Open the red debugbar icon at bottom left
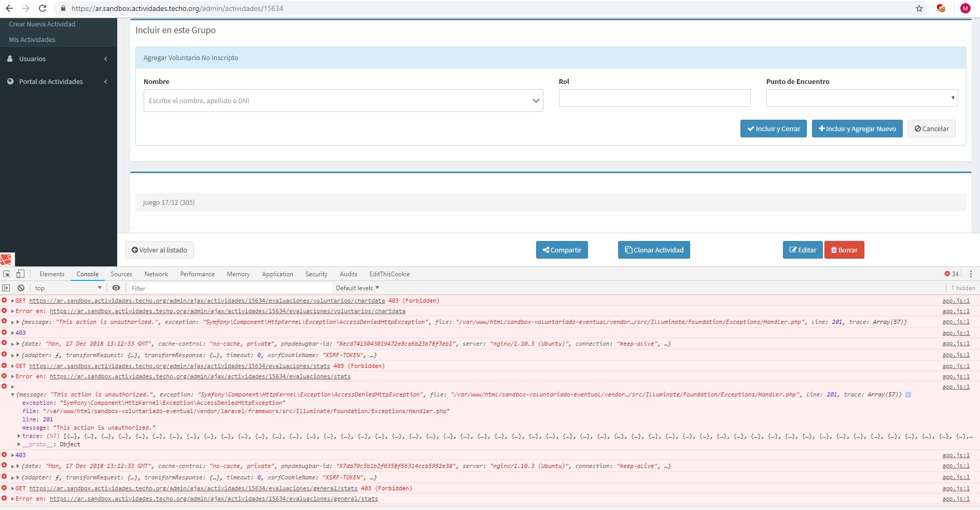 (7, 259)
